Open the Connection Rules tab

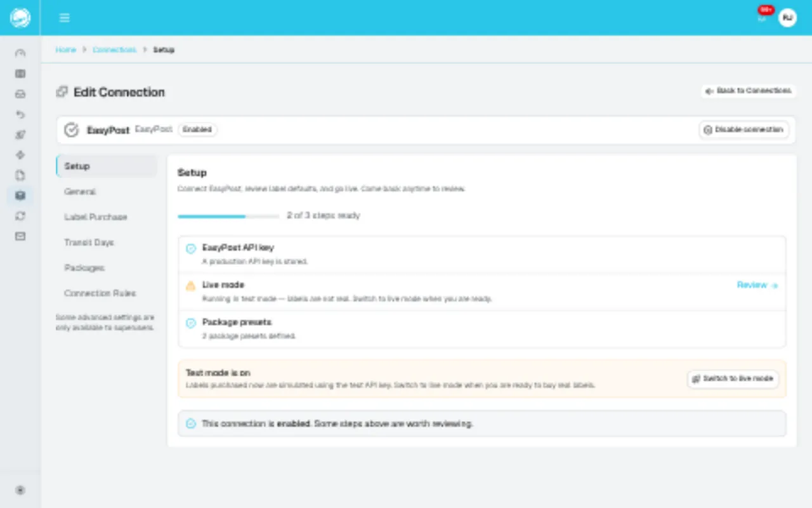107,293
